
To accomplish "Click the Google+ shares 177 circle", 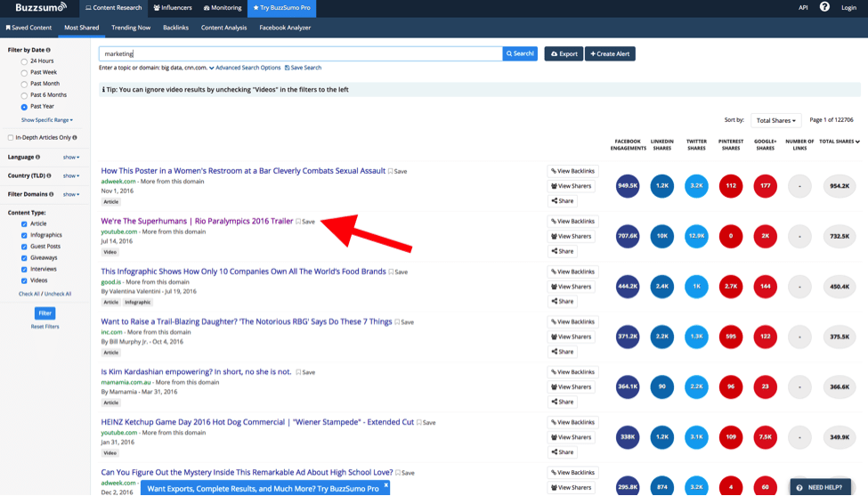I will 765,186.
